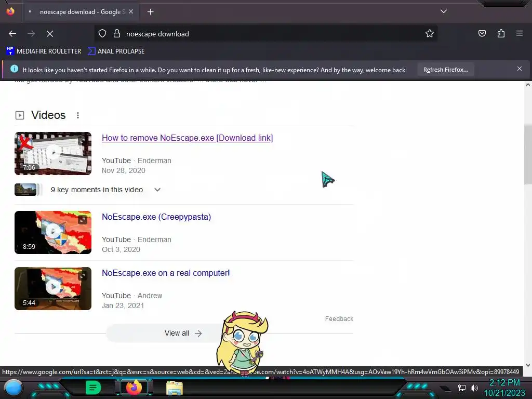Stop page loading with the X button

click(50, 34)
